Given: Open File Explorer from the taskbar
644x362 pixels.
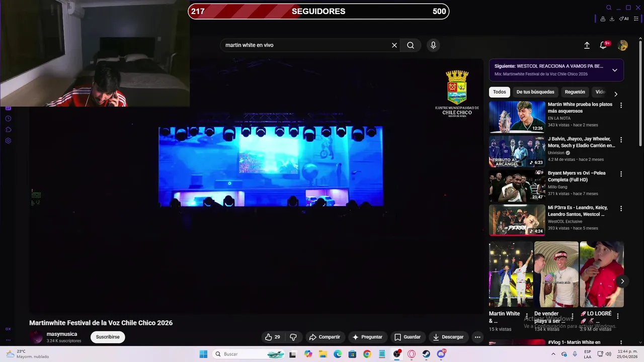Looking at the screenshot, I should [323, 354].
